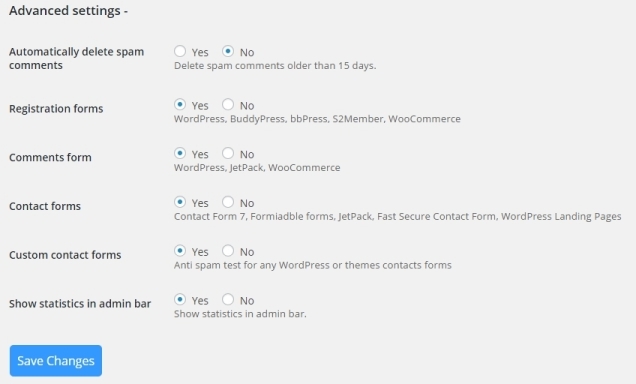Disable Comments form by choosing No
636x384 pixels.
click(x=228, y=153)
